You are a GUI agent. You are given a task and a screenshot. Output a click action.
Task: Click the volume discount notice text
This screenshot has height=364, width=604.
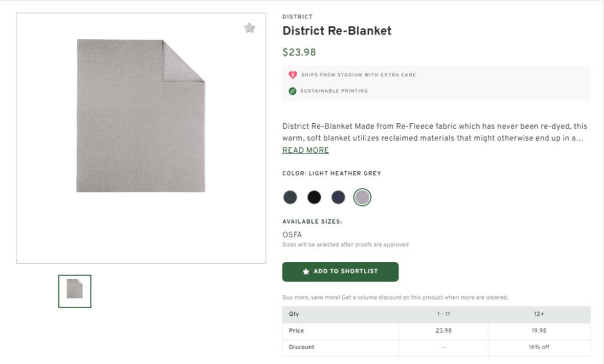pyautogui.click(x=395, y=297)
